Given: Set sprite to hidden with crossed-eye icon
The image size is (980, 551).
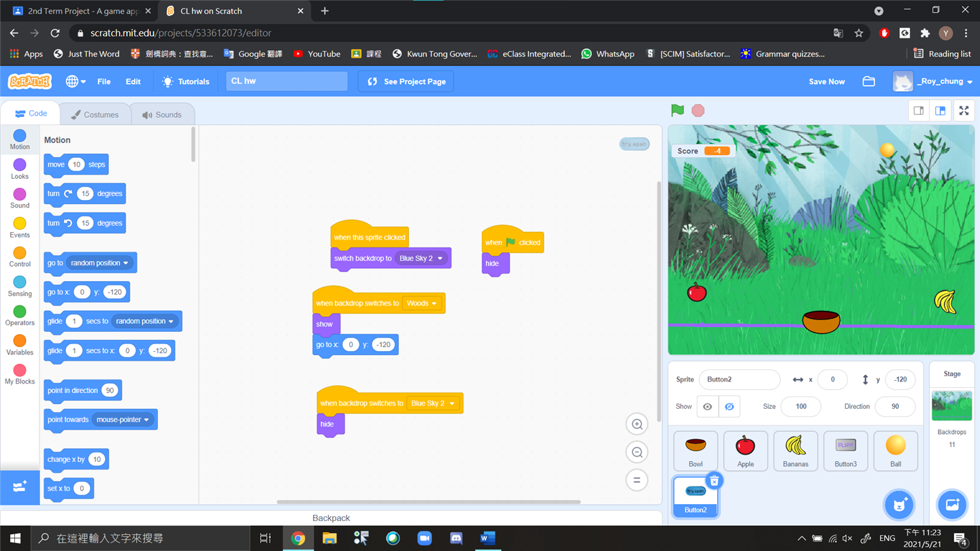Looking at the screenshot, I should click(x=729, y=407).
